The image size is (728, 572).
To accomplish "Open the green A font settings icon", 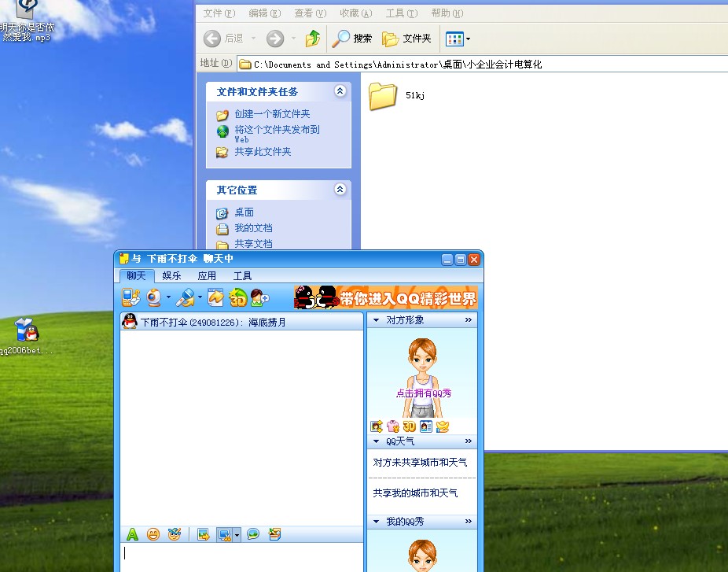I will [132, 534].
